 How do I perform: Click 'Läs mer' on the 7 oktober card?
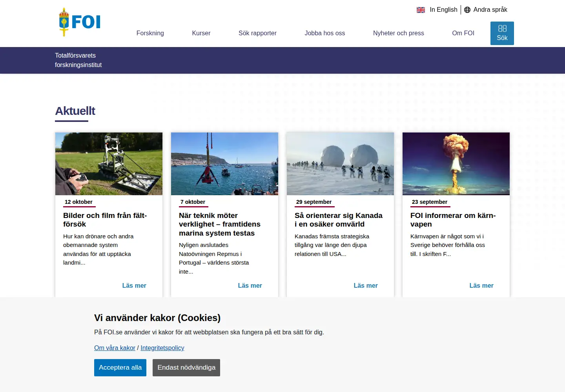point(250,286)
